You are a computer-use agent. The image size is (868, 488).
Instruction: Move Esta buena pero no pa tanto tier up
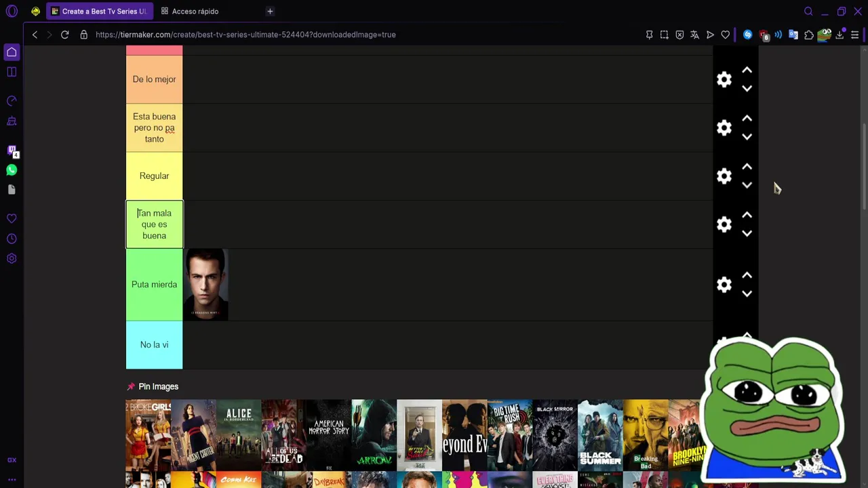[747, 118]
